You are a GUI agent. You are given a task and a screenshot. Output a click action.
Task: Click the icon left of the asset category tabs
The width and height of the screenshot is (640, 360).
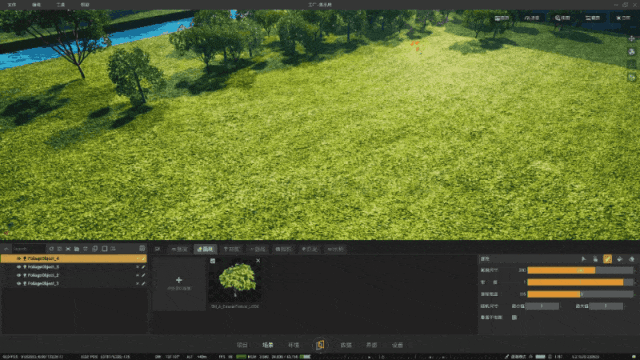(x=157, y=249)
